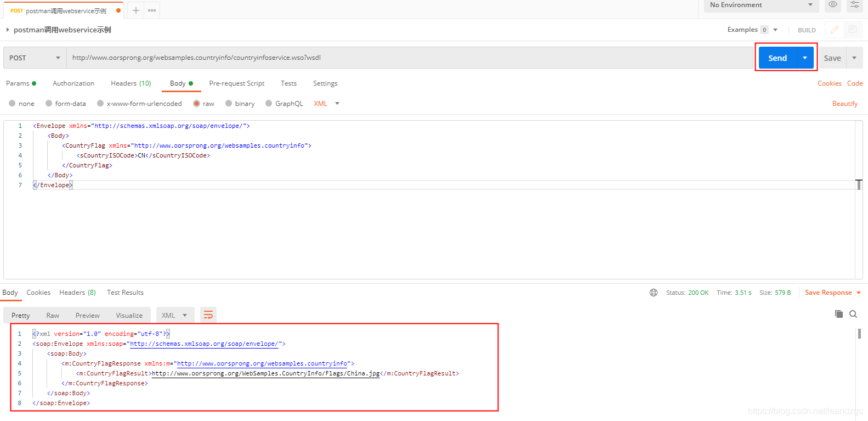868x421 pixels.
Task: Open the POST method dropdown
Action: [x=35, y=58]
